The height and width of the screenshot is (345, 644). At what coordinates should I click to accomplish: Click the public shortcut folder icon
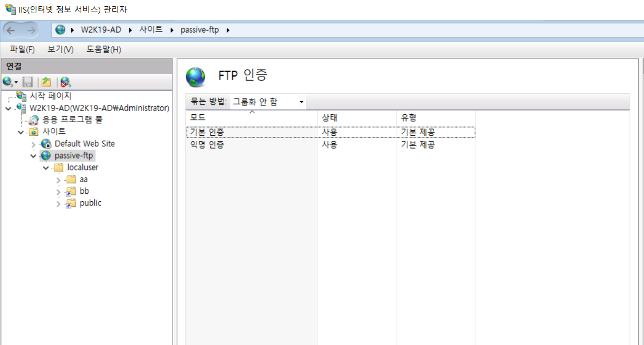[71, 203]
